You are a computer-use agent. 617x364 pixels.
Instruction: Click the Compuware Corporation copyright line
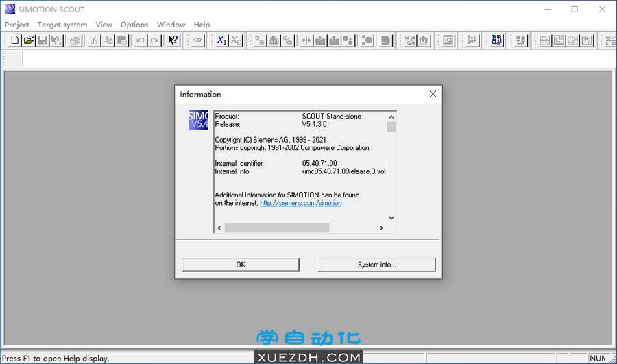pos(292,148)
